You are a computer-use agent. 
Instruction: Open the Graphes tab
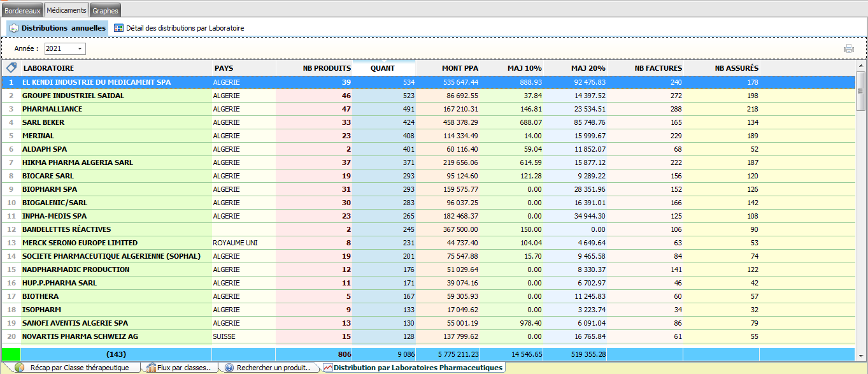tap(105, 11)
